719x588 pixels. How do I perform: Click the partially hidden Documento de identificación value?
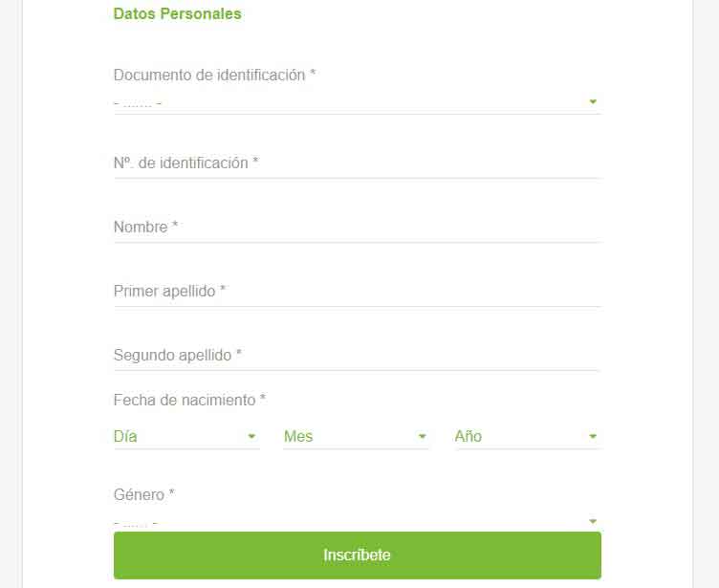(139, 102)
